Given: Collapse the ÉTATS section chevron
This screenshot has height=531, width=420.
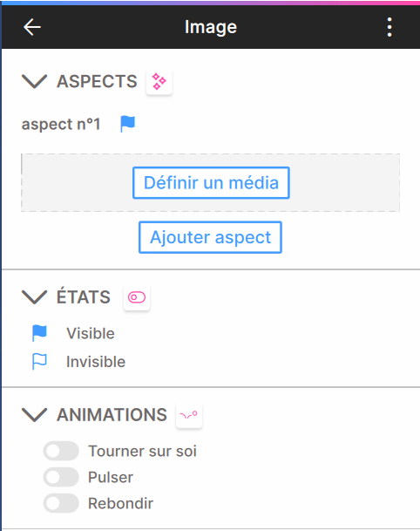Looking at the screenshot, I should pos(34,297).
